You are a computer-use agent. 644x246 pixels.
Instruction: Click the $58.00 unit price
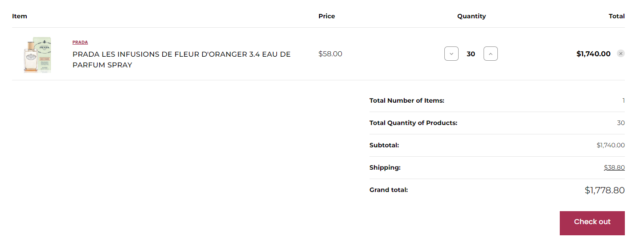tap(330, 54)
